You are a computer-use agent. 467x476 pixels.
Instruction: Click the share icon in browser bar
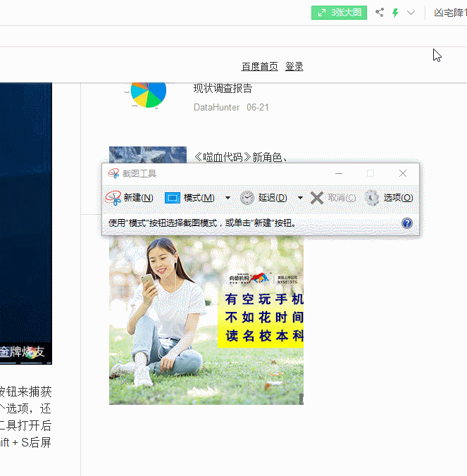click(x=380, y=13)
